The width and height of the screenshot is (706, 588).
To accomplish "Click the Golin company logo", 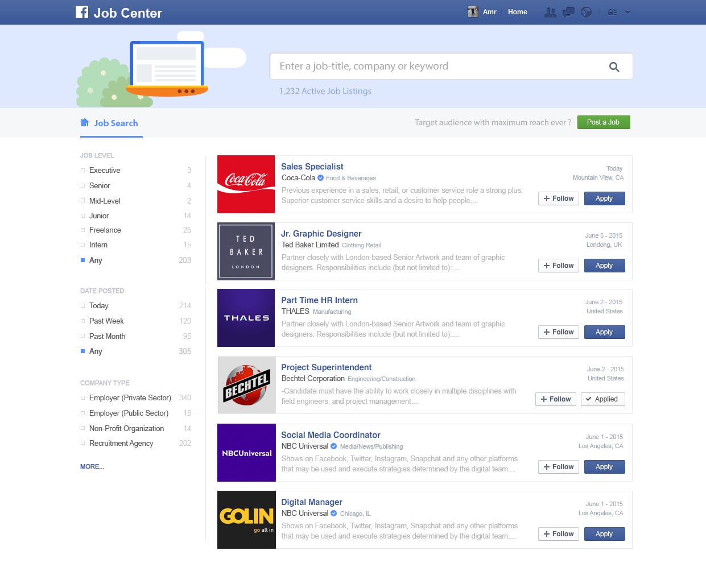I will pos(246,520).
